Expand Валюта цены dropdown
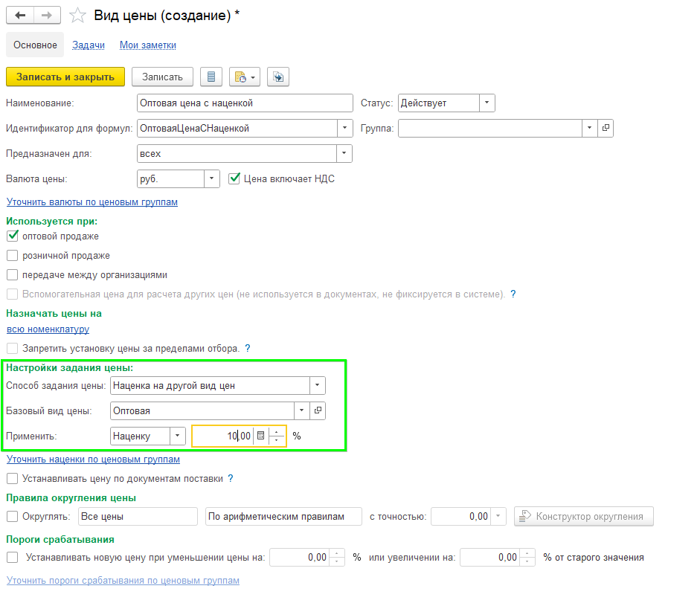 211,178
